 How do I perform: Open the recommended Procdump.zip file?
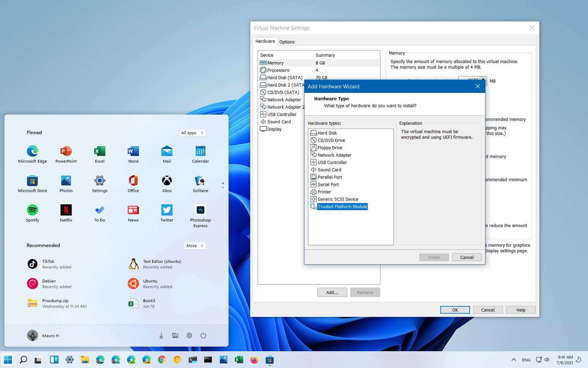point(56,303)
